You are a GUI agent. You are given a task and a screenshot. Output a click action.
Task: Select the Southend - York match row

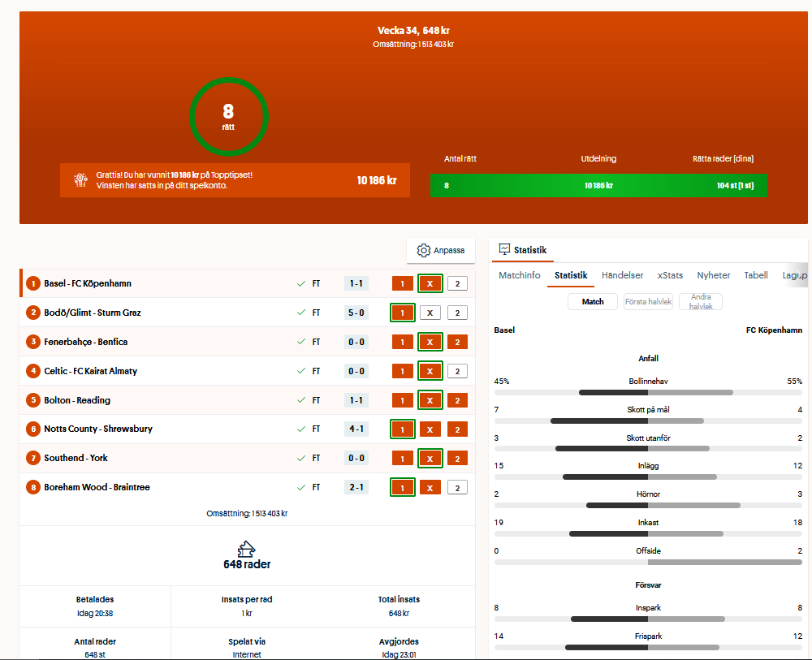pyautogui.click(x=247, y=458)
